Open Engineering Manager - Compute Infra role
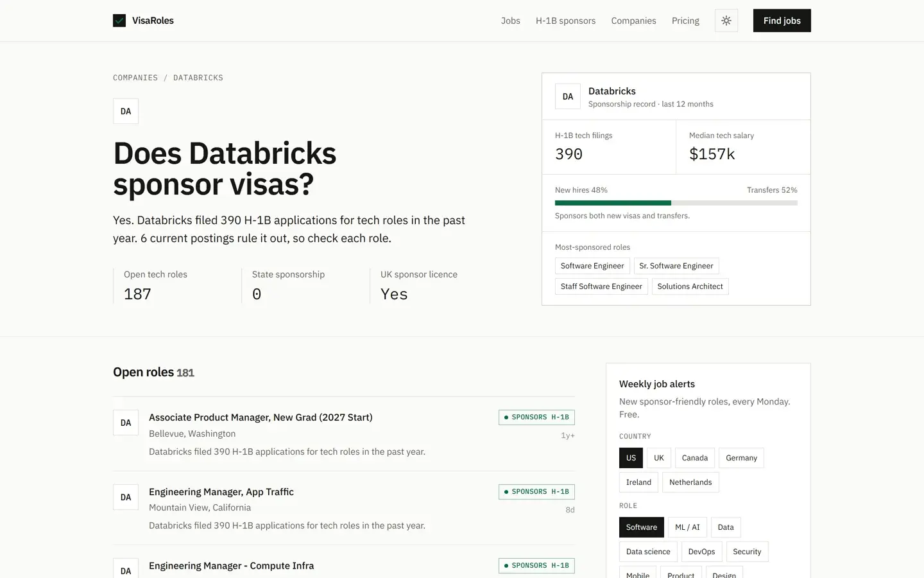The height and width of the screenshot is (578, 924). (231, 566)
